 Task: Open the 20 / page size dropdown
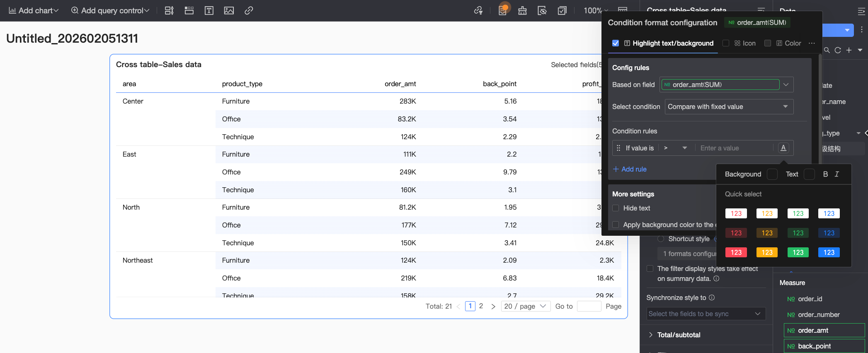525,306
